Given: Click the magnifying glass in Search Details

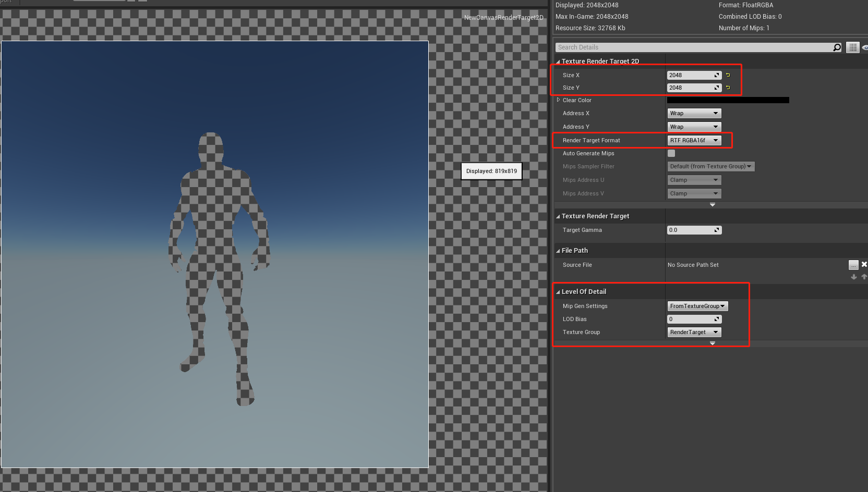Looking at the screenshot, I should pos(837,47).
